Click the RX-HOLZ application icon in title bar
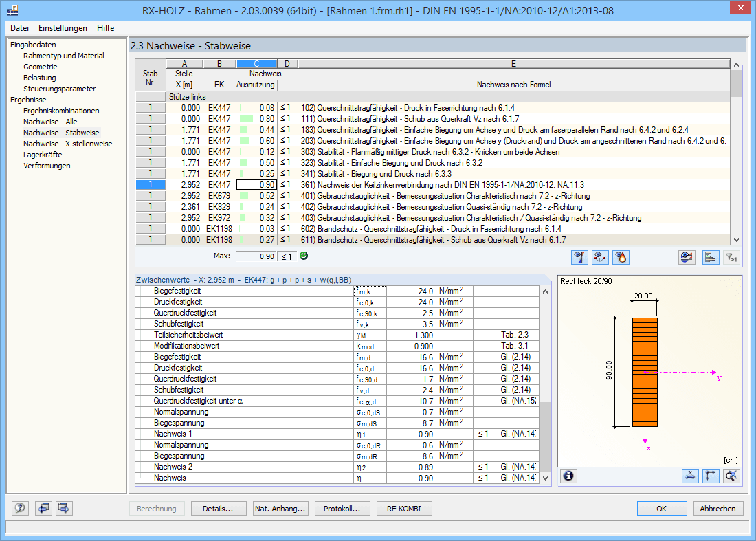 point(13,10)
